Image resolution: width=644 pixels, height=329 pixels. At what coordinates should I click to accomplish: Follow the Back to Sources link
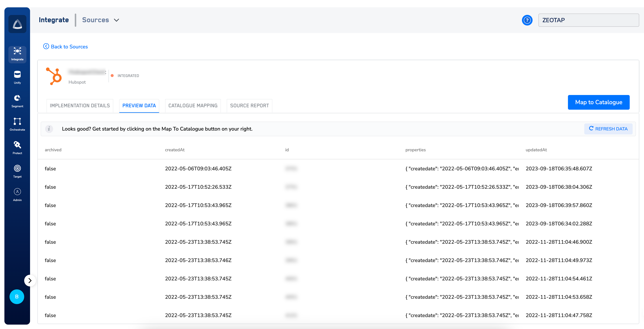(65, 47)
